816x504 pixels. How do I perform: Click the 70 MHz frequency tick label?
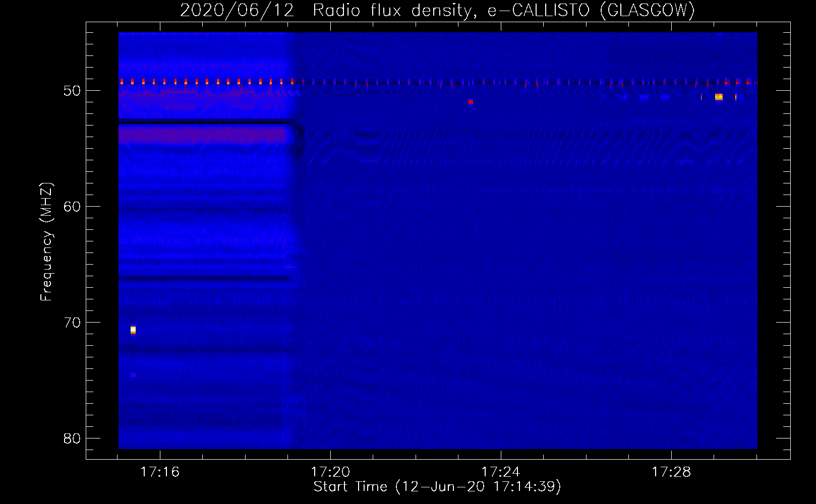point(72,323)
